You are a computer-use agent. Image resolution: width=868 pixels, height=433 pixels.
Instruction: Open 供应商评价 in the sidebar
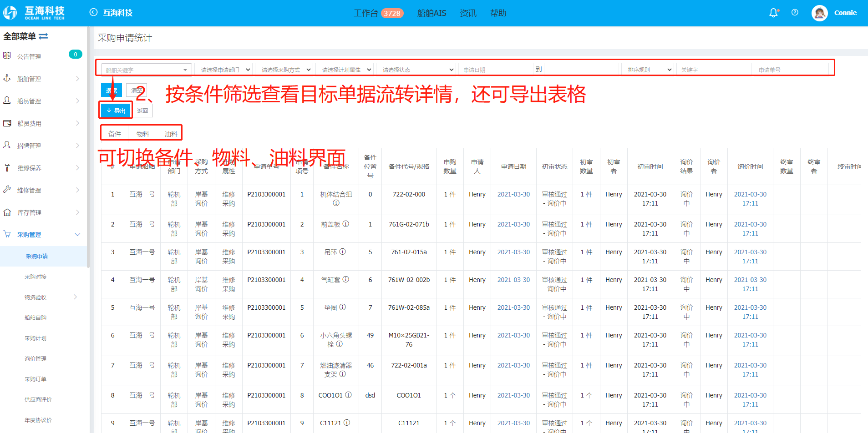[x=38, y=399]
